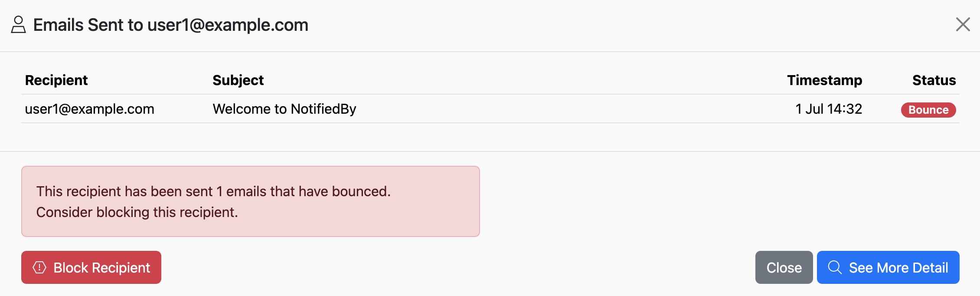Viewport: 980px width, 296px height.
Task: Click the Recipient column header
Action: pos(56,80)
